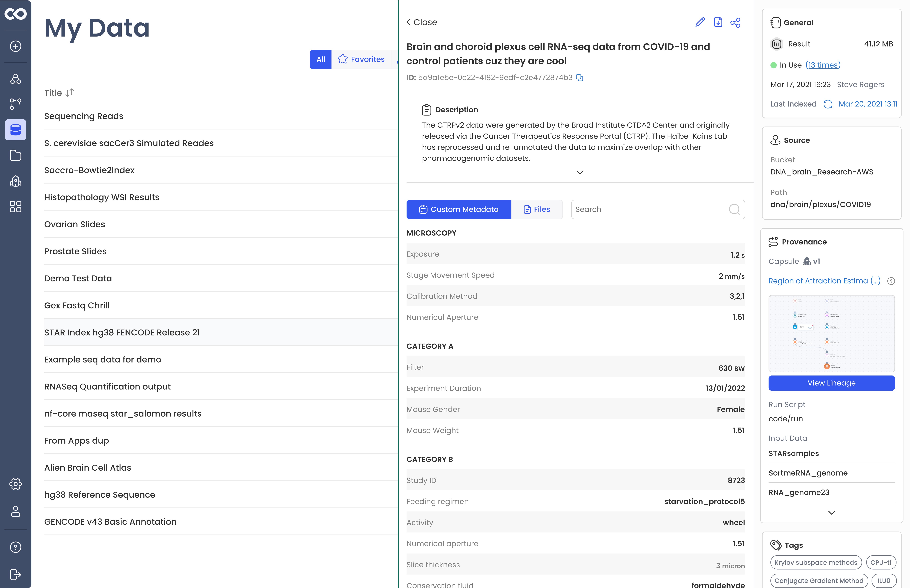
Task: Copy the data asset ID
Action: pos(580,78)
